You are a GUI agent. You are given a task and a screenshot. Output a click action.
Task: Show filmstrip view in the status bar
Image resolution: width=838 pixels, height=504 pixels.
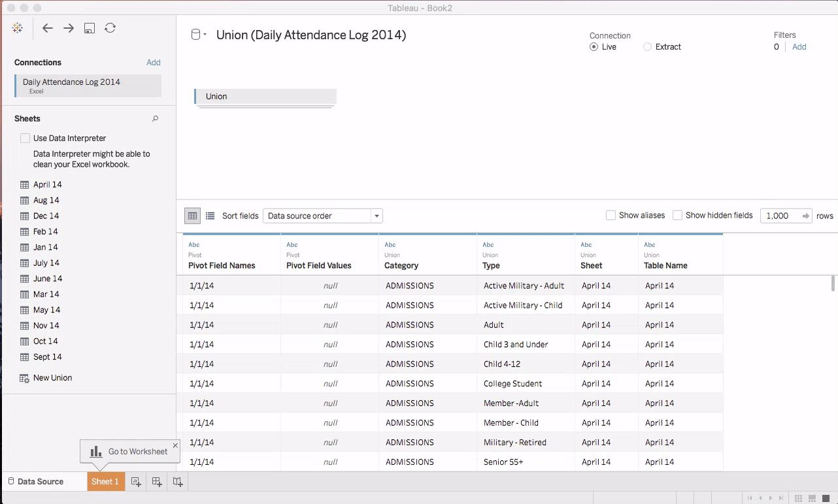point(813,498)
